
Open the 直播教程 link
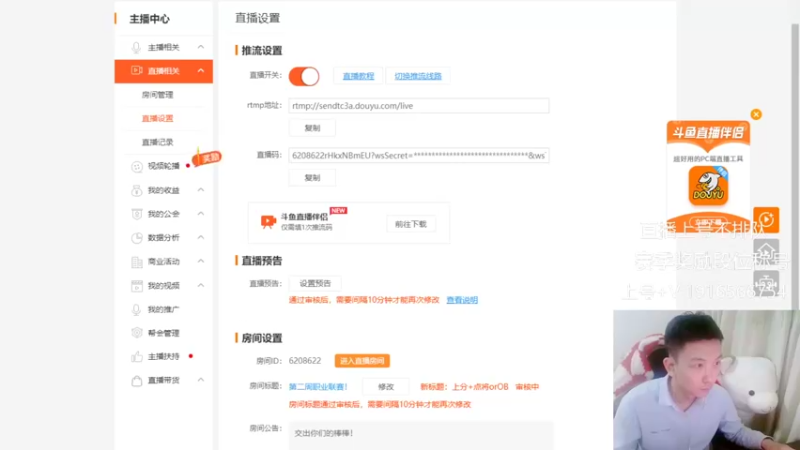click(358, 76)
